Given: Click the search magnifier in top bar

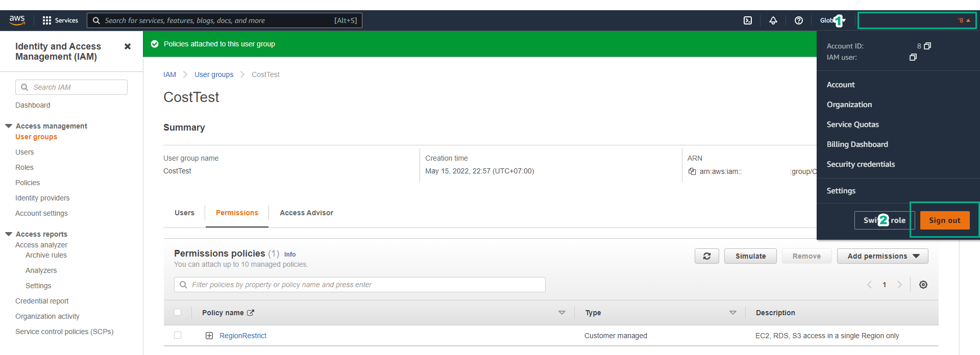Looking at the screenshot, I should click(96, 20).
